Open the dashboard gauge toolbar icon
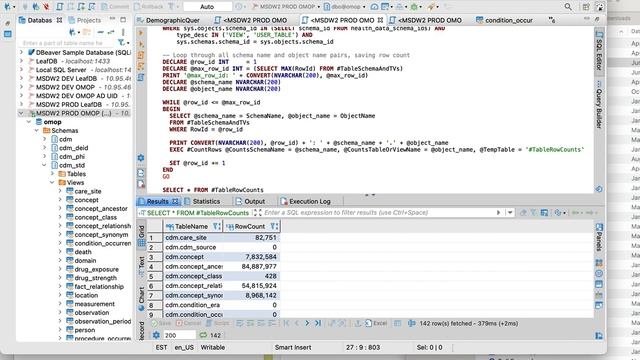The height and width of the screenshot is (360, 640). (374, 7)
